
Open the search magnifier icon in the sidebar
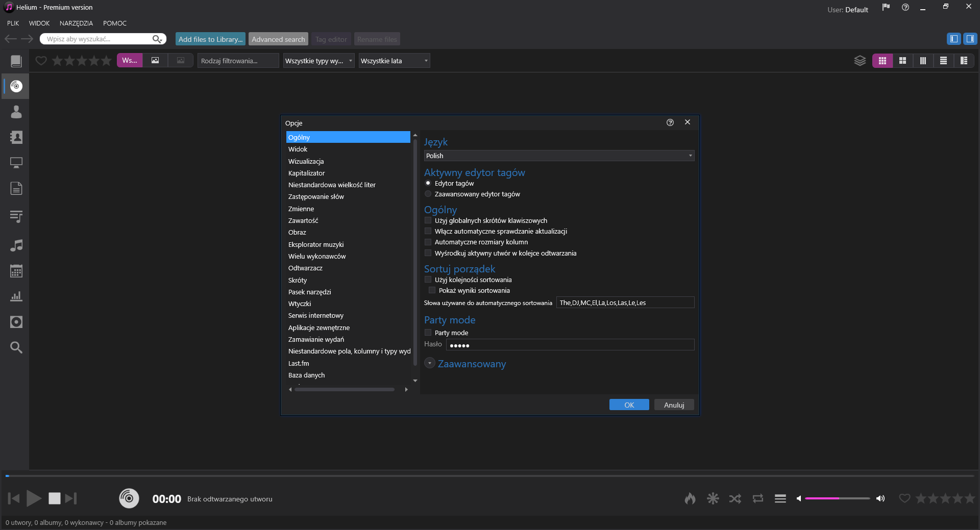16,347
